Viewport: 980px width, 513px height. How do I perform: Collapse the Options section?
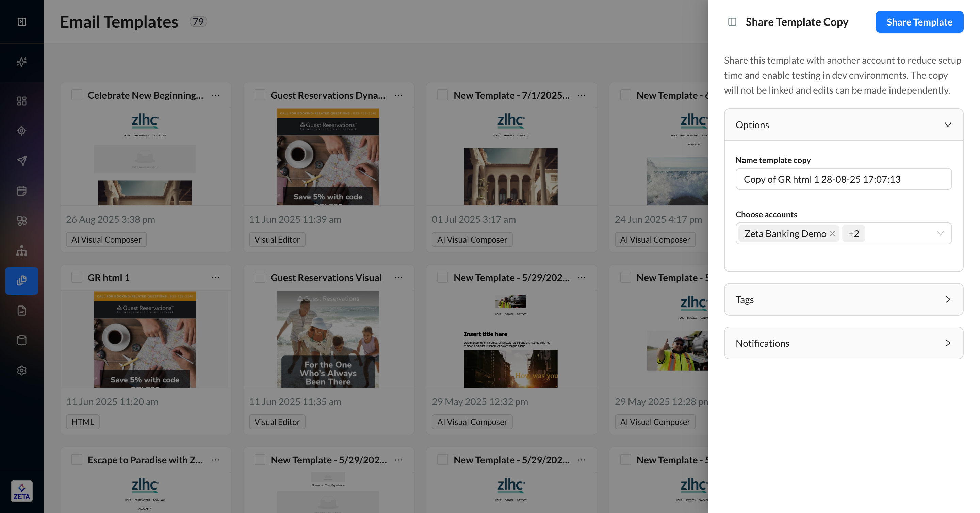click(x=948, y=125)
